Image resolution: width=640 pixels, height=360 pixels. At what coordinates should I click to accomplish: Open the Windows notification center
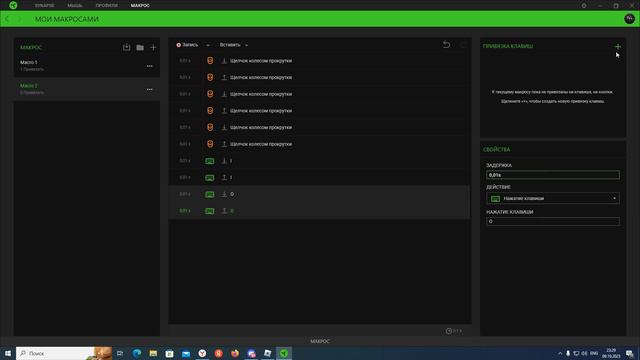(x=630, y=353)
